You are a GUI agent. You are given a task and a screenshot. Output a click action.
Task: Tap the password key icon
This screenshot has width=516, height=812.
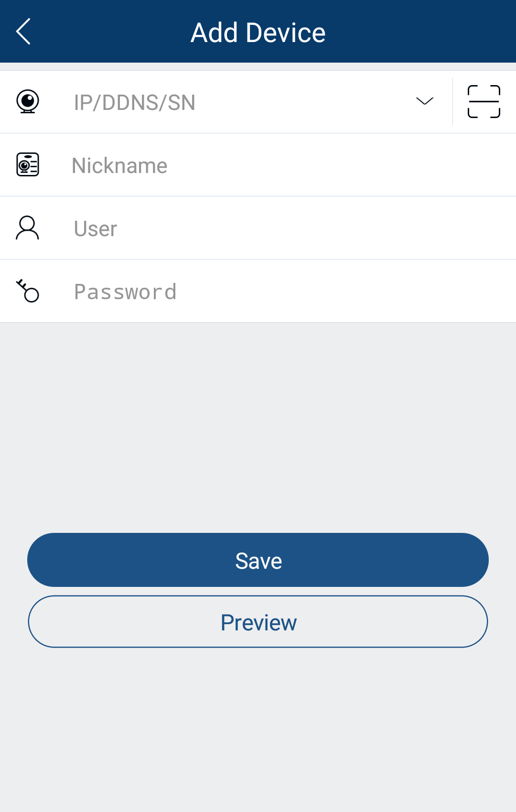[28, 291]
